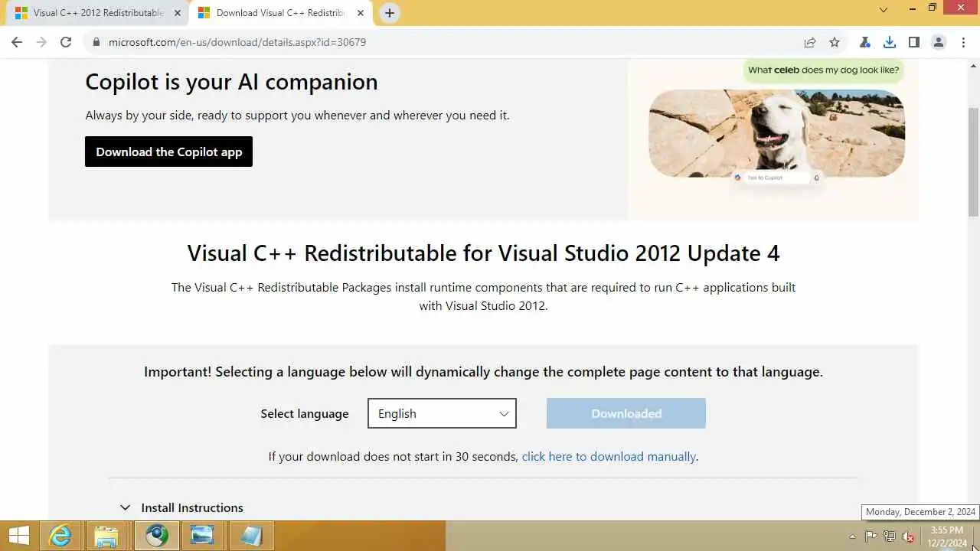Share this page via share icon

click(809, 42)
